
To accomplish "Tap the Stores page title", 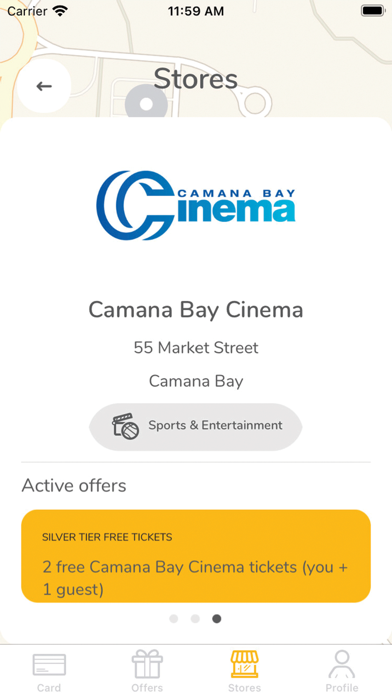I will pos(196,79).
